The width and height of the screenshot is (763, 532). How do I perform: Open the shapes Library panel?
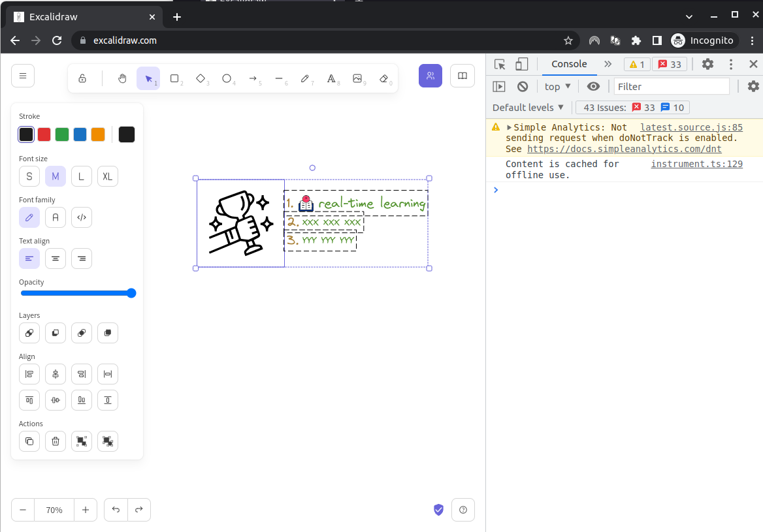(x=463, y=76)
